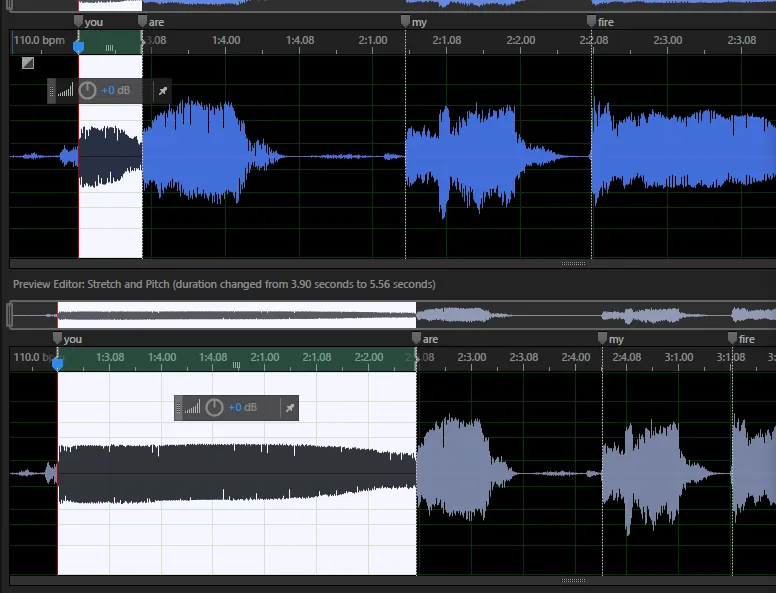Select the "fire" marker in the Preview Editor
This screenshot has height=593, width=776.
732,339
